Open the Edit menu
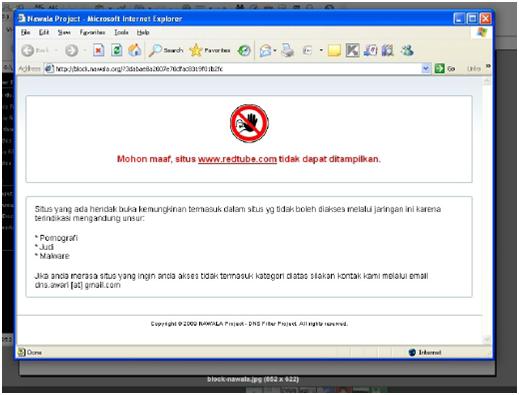The image size is (519, 395). (x=44, y=32)
